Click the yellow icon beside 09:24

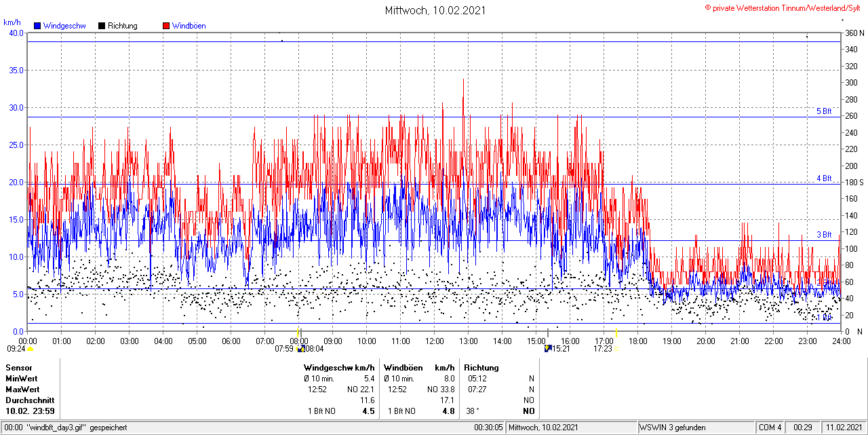tap(30, 349)
